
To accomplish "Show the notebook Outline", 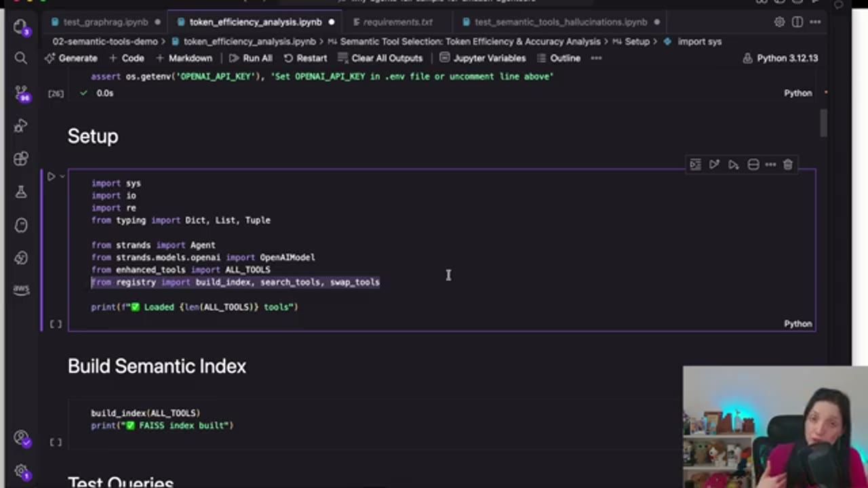I will pos(558,58).
